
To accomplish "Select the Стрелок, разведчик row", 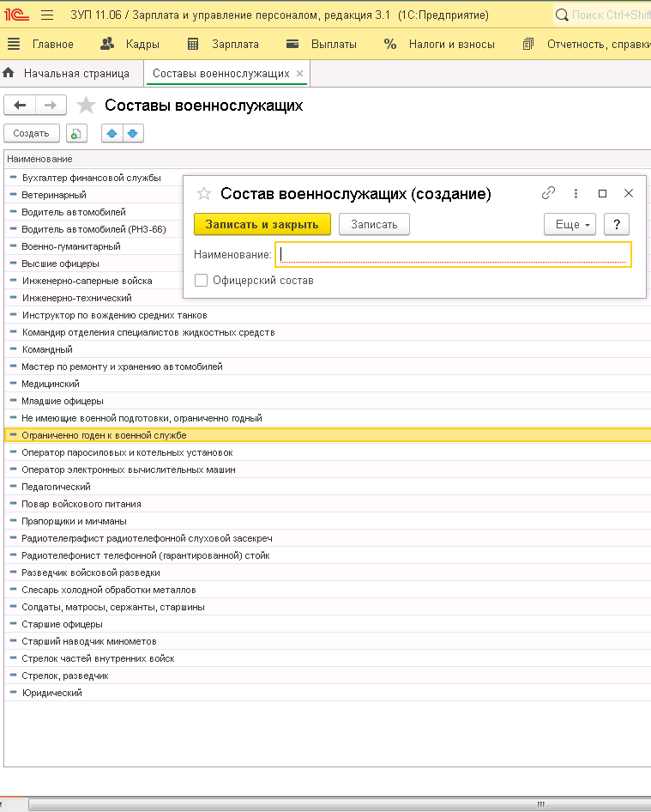I will click(326, 676).
